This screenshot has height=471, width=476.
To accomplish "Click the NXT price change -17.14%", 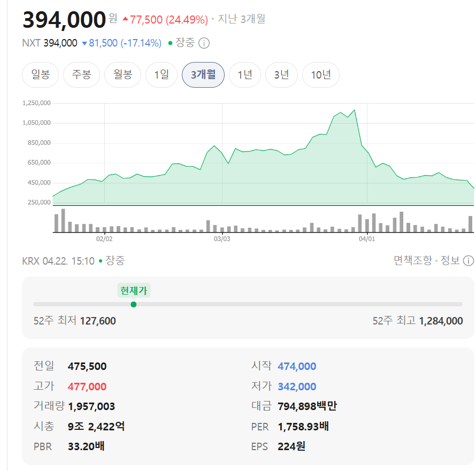I will (141, 43).
